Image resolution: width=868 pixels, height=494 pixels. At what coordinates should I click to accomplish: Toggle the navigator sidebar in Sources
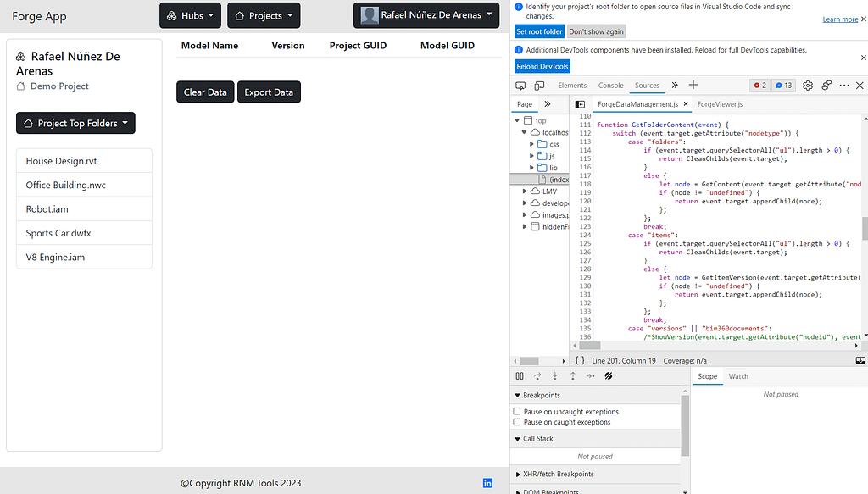[x=580, y=104]
